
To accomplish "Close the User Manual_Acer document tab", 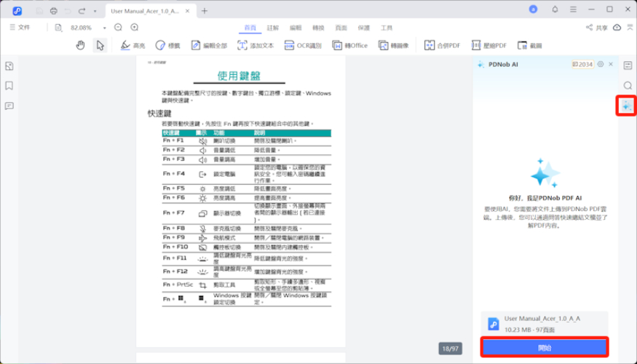I will click(187, 11).
